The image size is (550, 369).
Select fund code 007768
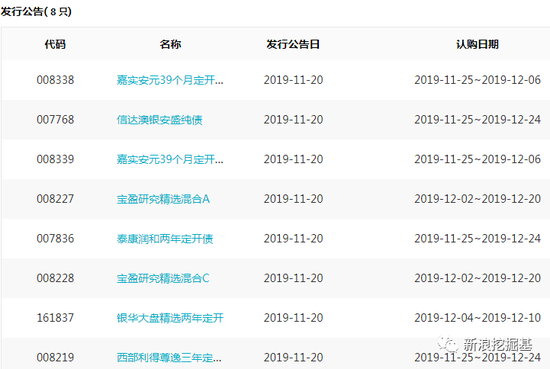(x=55, y=120)
